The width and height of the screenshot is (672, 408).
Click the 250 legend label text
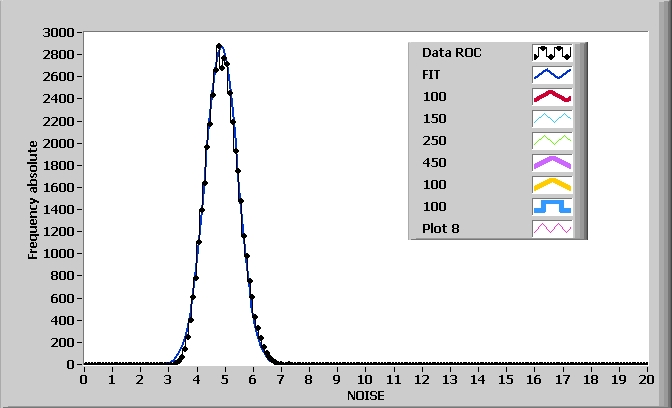coord(434,141)
